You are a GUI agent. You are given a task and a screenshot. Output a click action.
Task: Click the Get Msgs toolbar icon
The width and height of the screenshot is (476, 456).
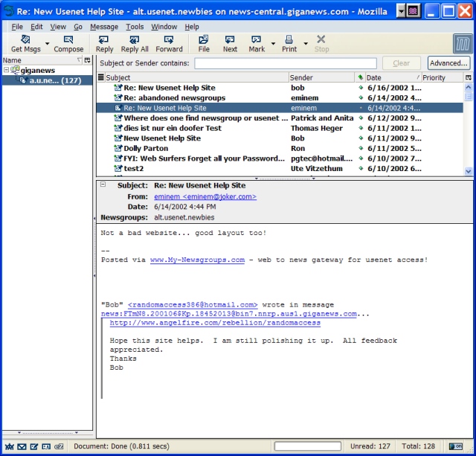coord(26,43)
